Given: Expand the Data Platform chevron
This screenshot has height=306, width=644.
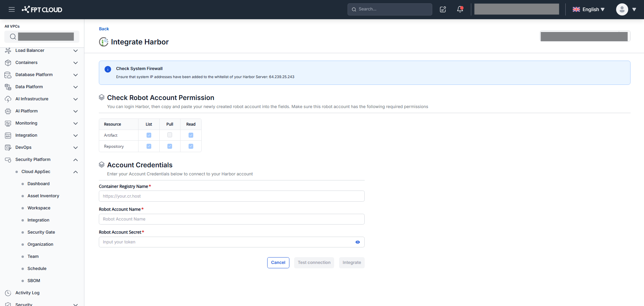Looking at the screenshot, I should 76,87.
